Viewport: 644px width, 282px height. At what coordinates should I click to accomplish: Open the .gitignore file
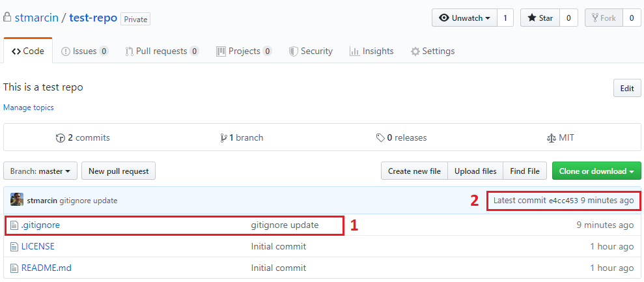(40, 225)
